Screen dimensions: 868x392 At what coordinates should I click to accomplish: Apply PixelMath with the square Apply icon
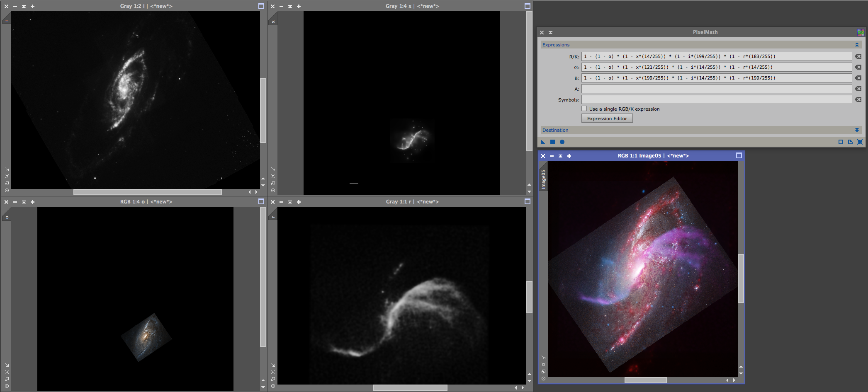click(x=552, y=142)
